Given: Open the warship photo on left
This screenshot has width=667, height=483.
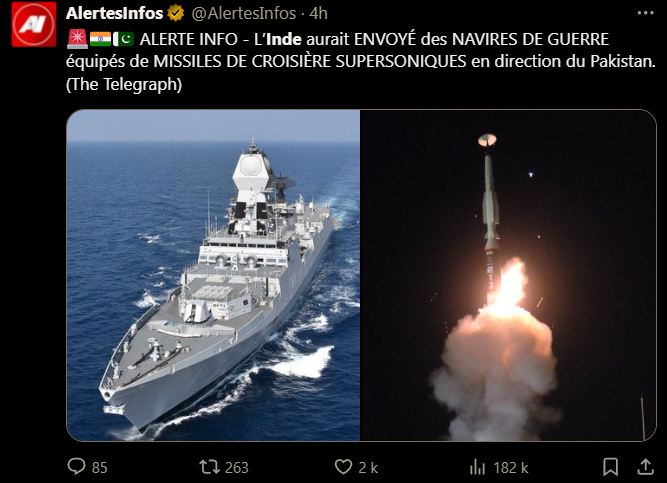Looking at the screenshot, I should (x=213, y=275).
